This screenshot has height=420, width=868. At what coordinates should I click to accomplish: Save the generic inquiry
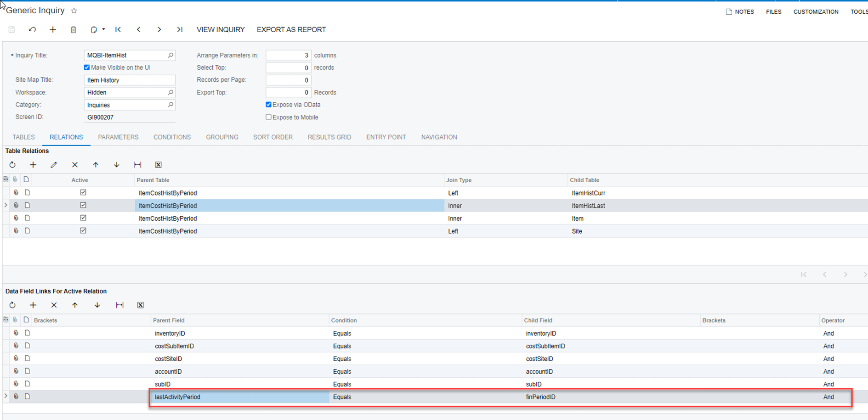11,29
